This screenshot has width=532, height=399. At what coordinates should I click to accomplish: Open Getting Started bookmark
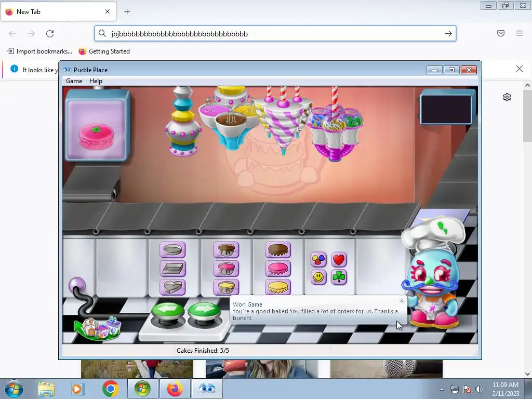[104, 51]
